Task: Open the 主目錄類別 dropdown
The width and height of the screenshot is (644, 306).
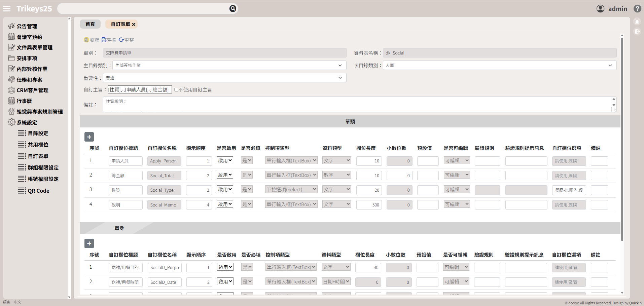Action: click(229, 65)
